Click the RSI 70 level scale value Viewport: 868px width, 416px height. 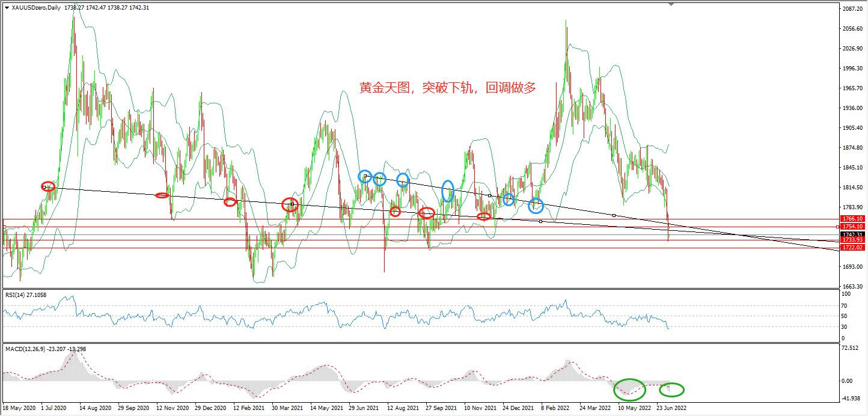(x=846, y=305)
